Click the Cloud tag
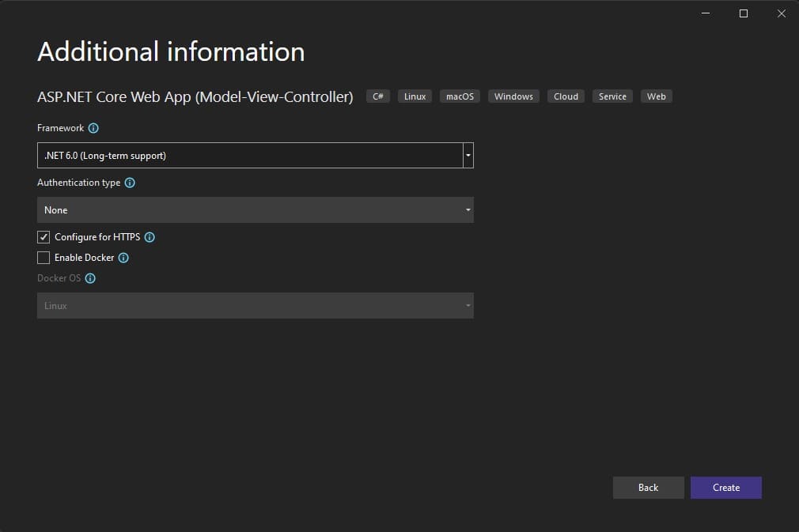Image resolution: width=799 pixels, height=532 pixels. point(565,96)
